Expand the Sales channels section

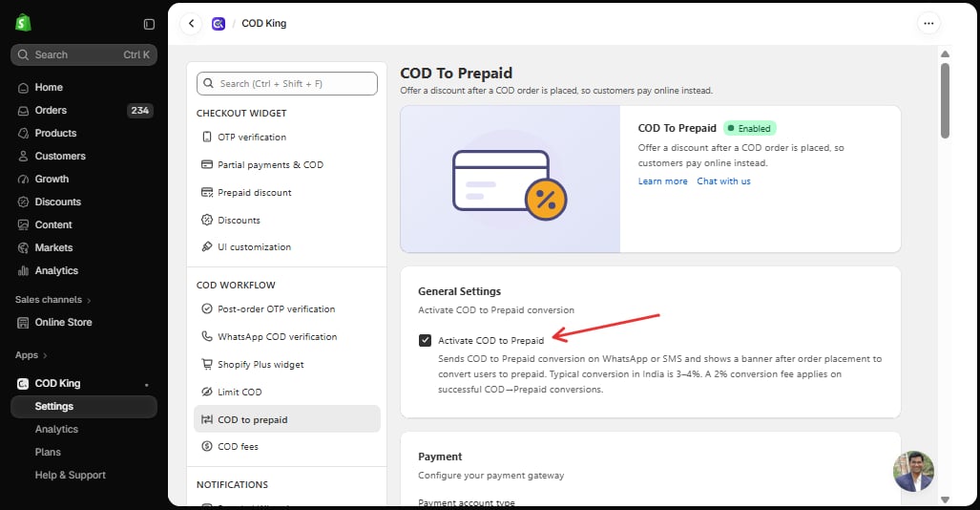(53, 300)
